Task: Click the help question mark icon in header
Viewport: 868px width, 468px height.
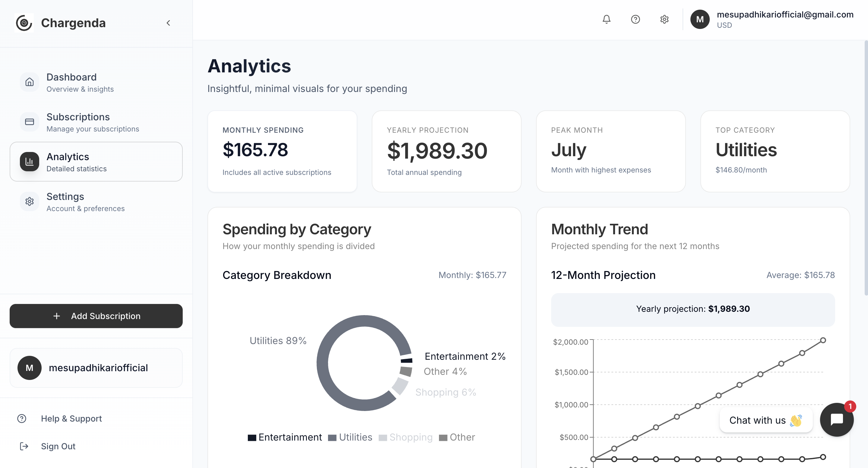Action: click(635, 19)
